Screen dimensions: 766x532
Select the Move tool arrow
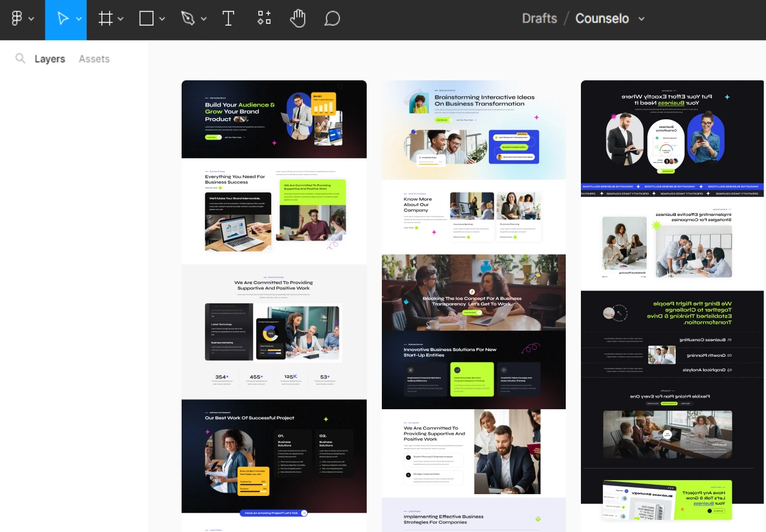pos(63,19)
